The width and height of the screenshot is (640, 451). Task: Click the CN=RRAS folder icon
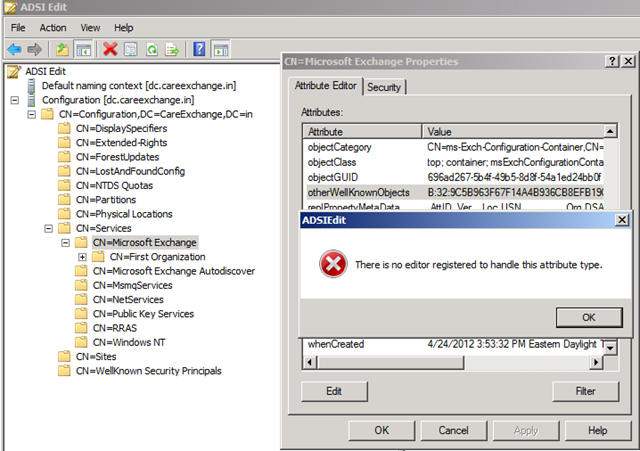81,328
